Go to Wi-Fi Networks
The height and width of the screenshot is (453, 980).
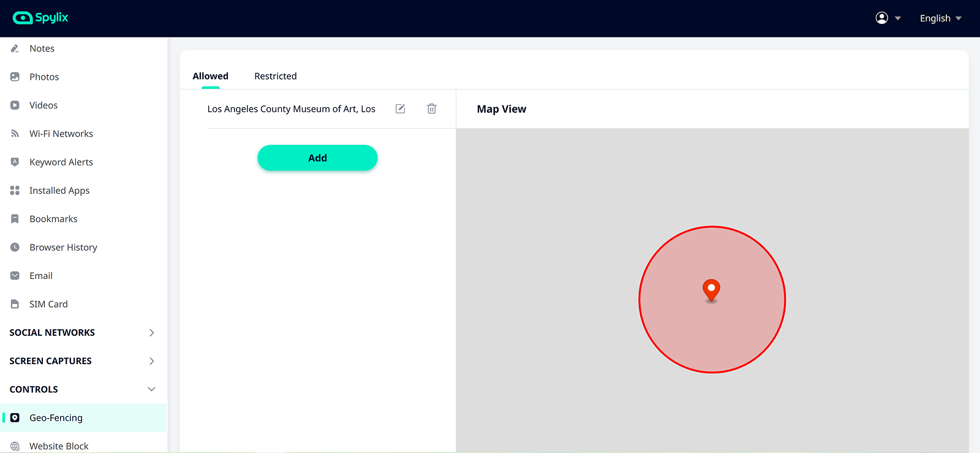(x=61, y=134)
